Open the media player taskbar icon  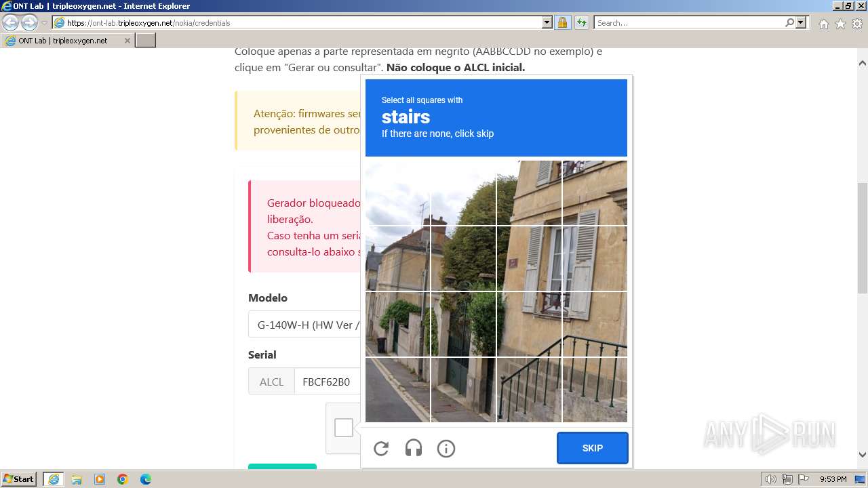(x=100, y=479)
